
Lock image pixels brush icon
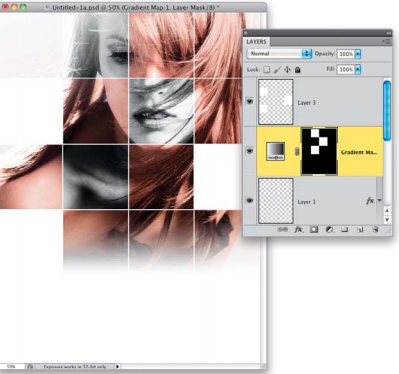[277, 70]
